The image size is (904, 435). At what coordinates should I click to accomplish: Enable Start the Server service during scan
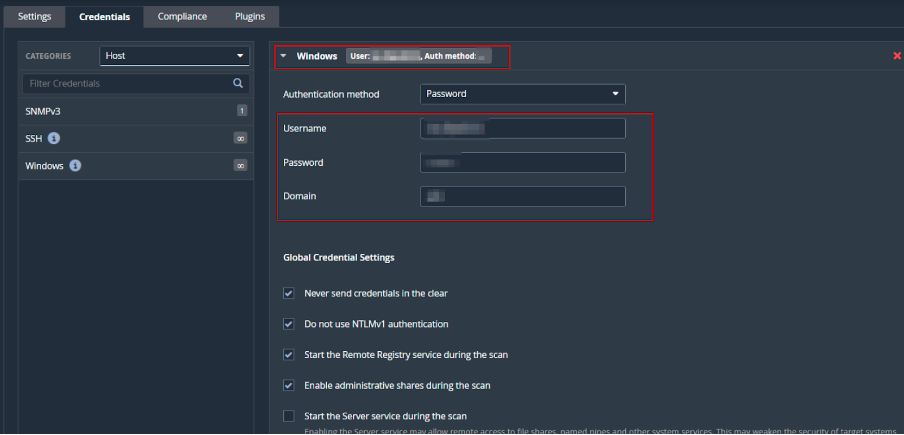point(289,415)
